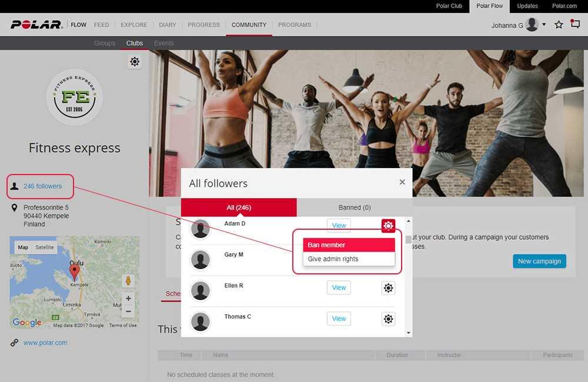Choose Give admin rights option
Image resolution: width=588 pixels, height=382 pixels.
(349, 259)
